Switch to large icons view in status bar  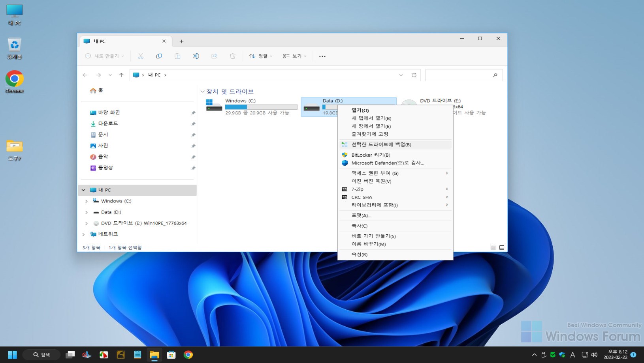click(502, 247)
